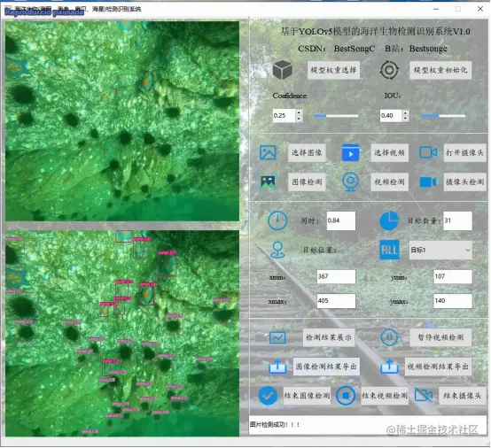Click the pie chart icon beside 目标数量
This screenshot has width=491, height=448.
coord(389,220)
